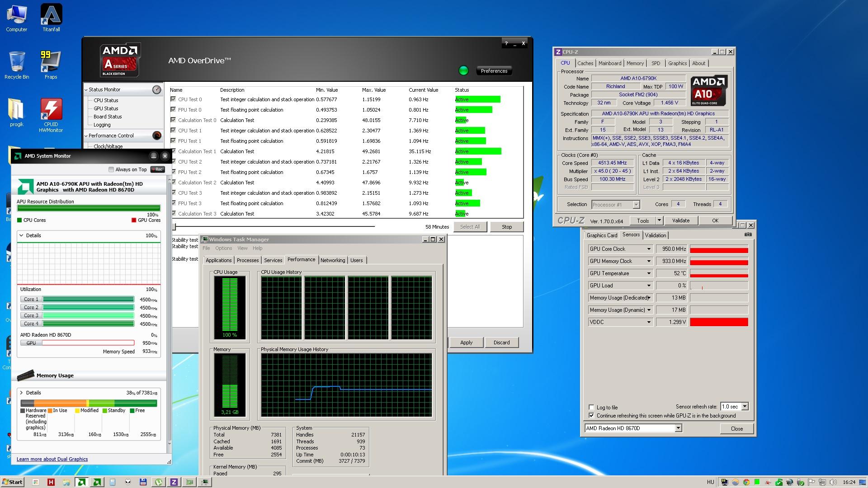Switch to the Mainboard tab in CPU-Z
The width and height of the screenshot is (868, 488).
[610, 63]
